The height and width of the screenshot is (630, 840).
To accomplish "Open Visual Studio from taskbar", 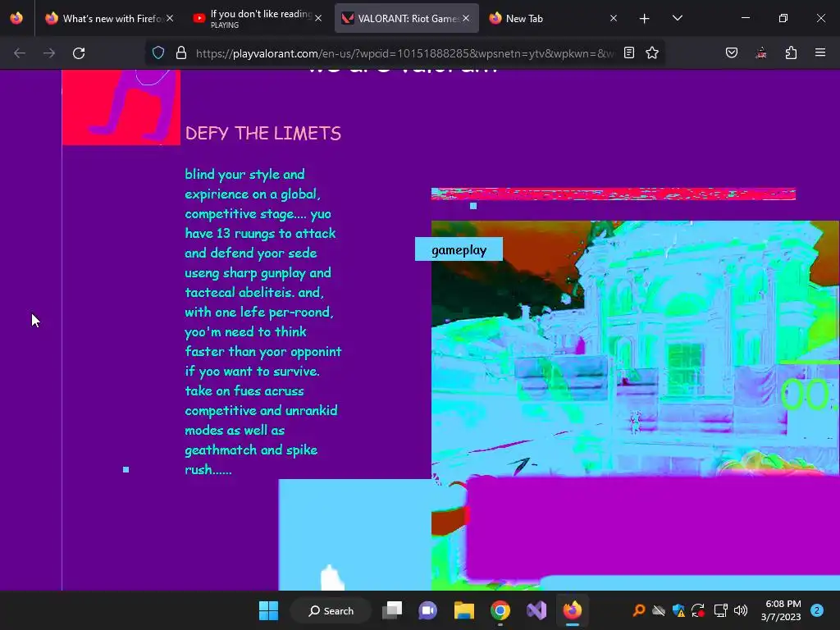I will pos(536,610).
